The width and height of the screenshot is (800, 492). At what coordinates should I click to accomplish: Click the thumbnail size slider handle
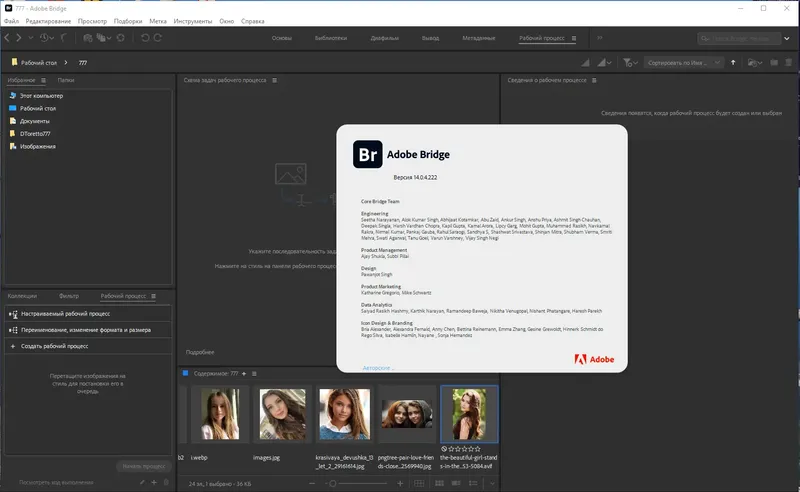coord(333,483)
